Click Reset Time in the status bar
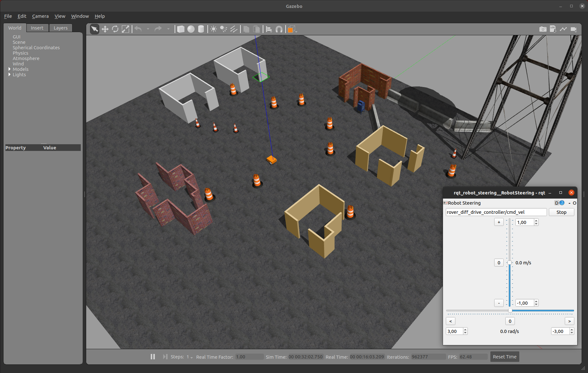Screen dimensions: 588x373 (504, 356)
